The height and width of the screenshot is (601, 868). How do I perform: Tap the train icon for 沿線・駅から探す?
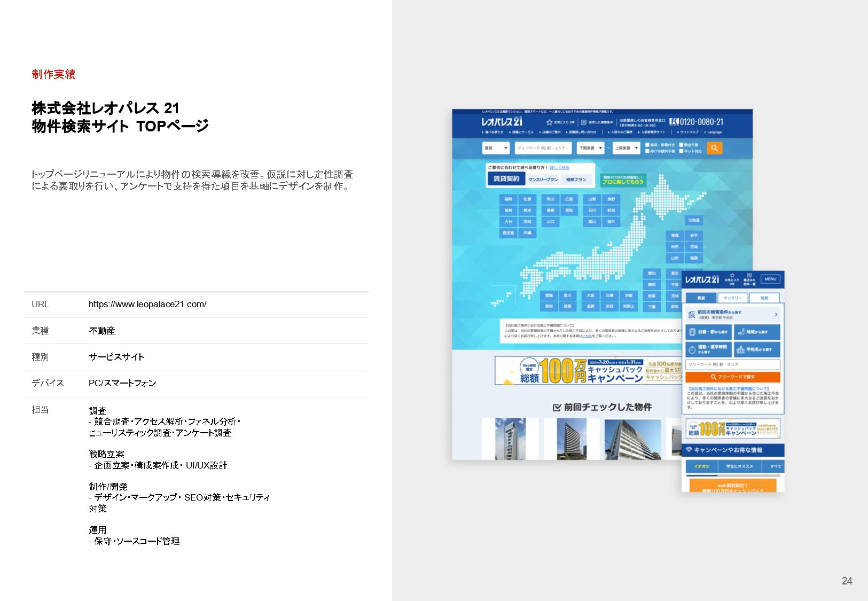point(693,331)
